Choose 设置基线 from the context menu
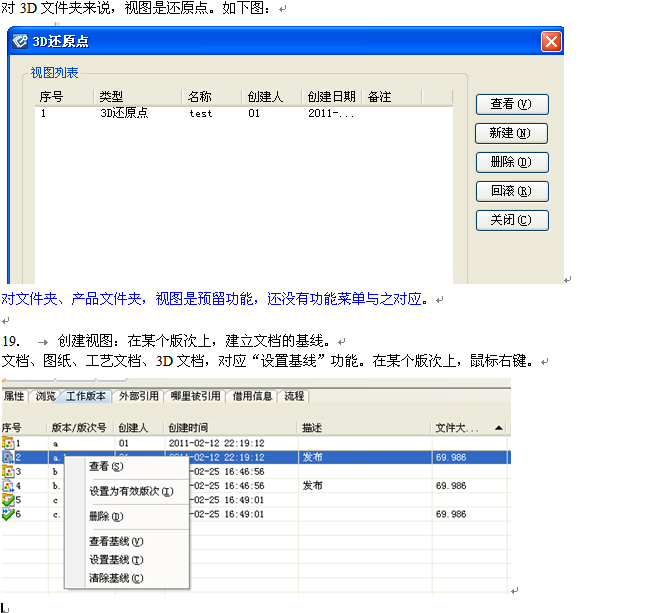646x613 pixels. pos(116,560)
